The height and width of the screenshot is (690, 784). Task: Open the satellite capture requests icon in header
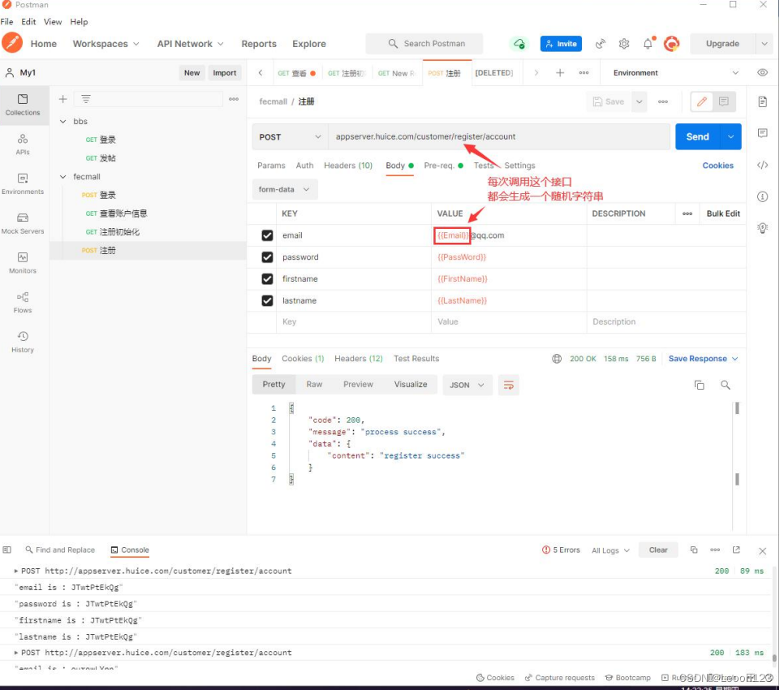coord(600,44)
